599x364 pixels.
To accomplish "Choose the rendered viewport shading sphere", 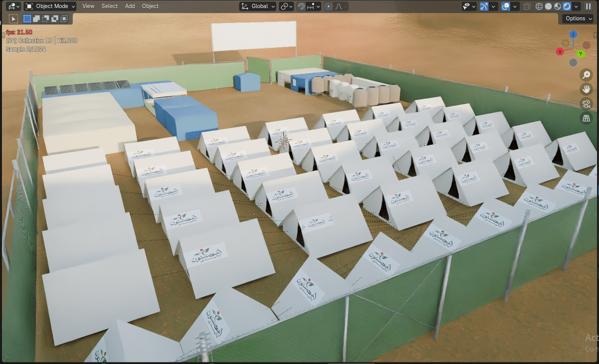I will (x=567, y=6).
